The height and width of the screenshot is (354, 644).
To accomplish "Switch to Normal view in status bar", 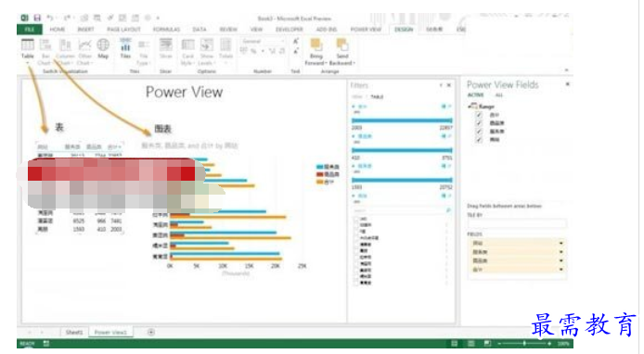I will [x=455, y=343].
